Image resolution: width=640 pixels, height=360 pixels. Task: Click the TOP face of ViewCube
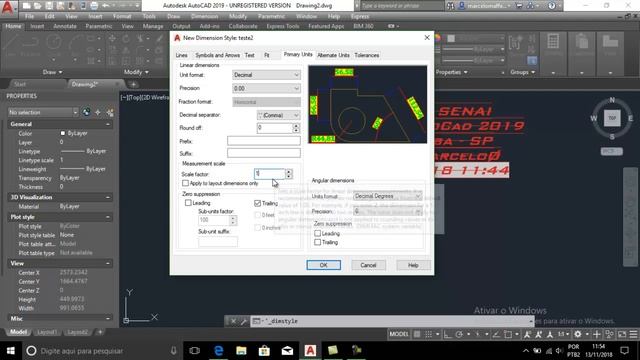click(612, 118)
